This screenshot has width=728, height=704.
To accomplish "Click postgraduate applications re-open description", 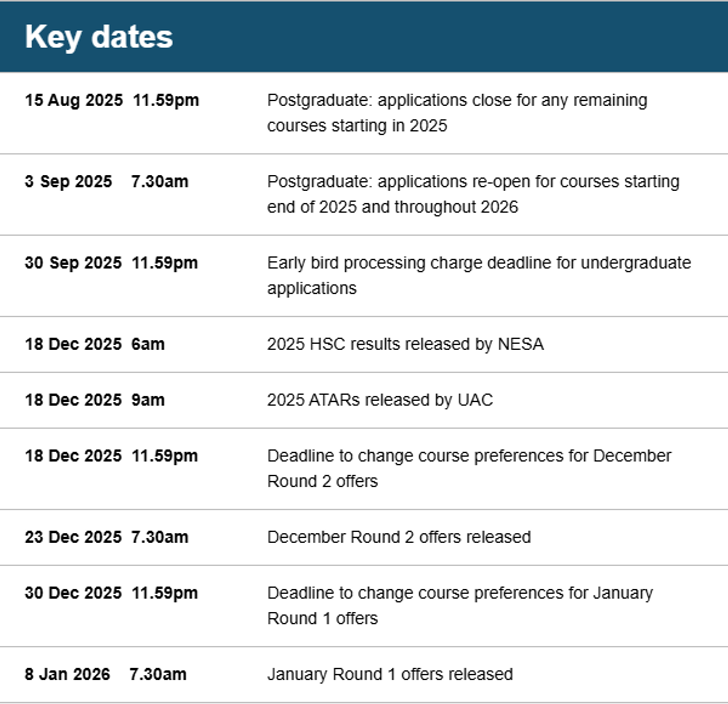I will (x=473, y=194).
